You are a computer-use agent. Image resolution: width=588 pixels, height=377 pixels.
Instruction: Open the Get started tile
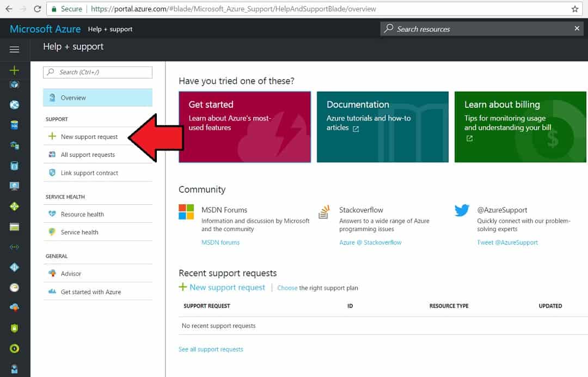[x=244, y=127]
